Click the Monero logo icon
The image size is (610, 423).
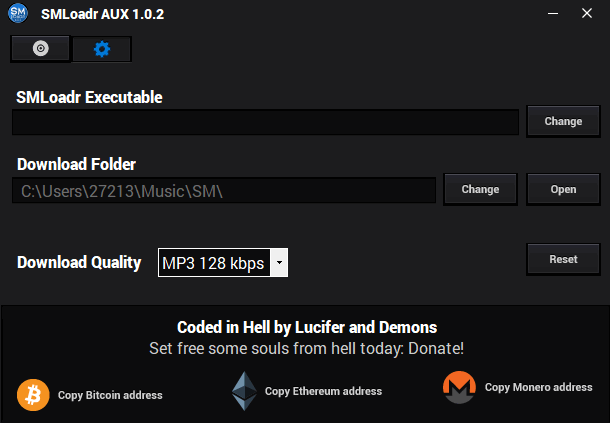pyautogui.click(x=459, y=387)
